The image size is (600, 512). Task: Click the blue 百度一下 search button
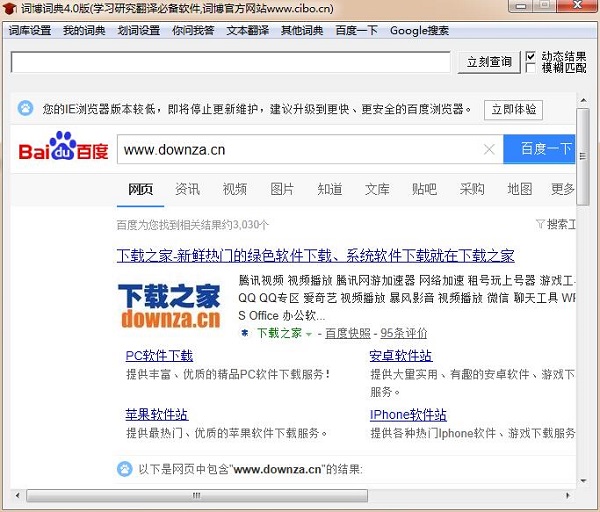(539, 149)
